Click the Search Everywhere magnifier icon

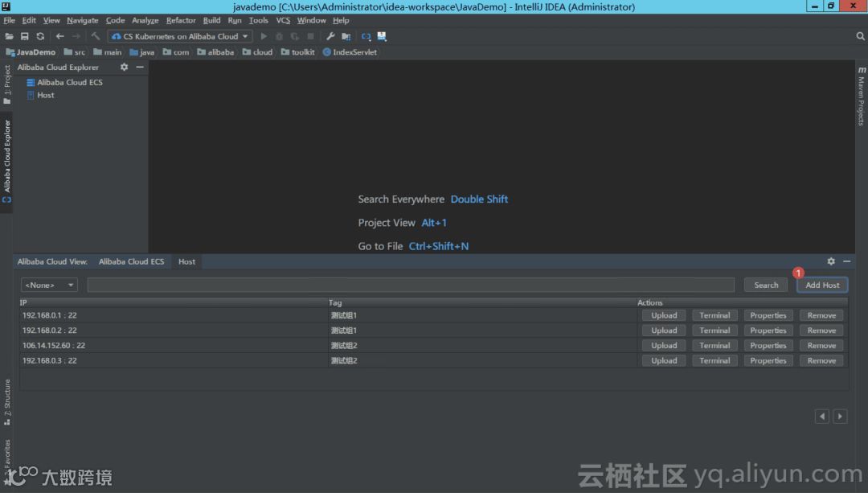point(860,36)
